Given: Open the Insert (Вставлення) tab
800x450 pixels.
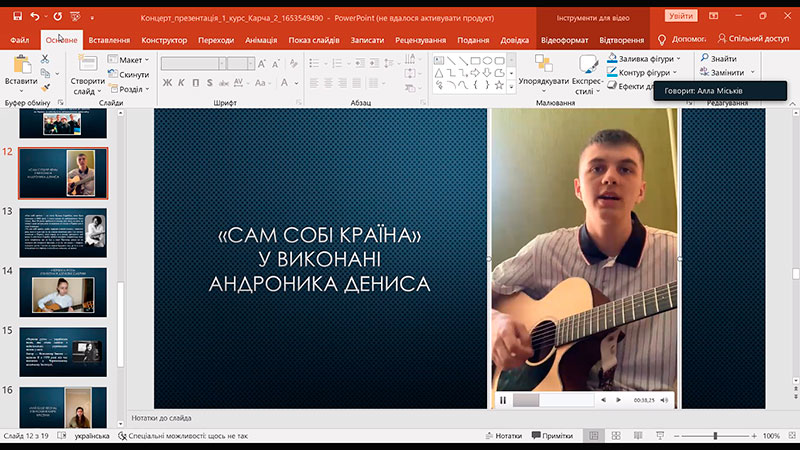Looking at the screenshot, I should pos(109,40).
